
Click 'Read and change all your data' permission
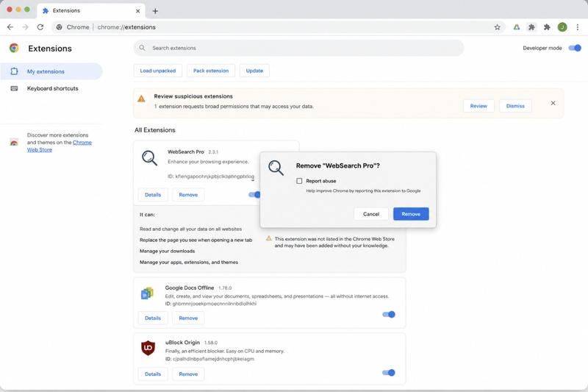(x=190, y=229)
